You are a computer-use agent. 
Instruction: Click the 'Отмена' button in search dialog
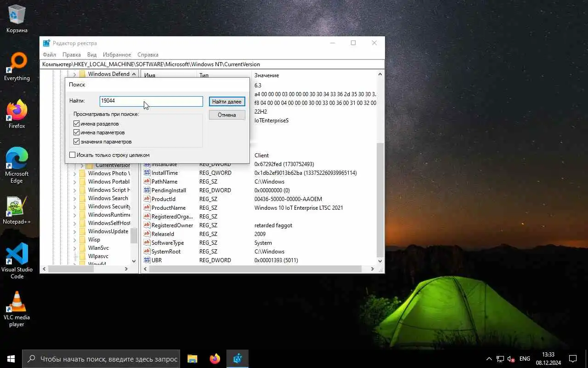point(227,115)
